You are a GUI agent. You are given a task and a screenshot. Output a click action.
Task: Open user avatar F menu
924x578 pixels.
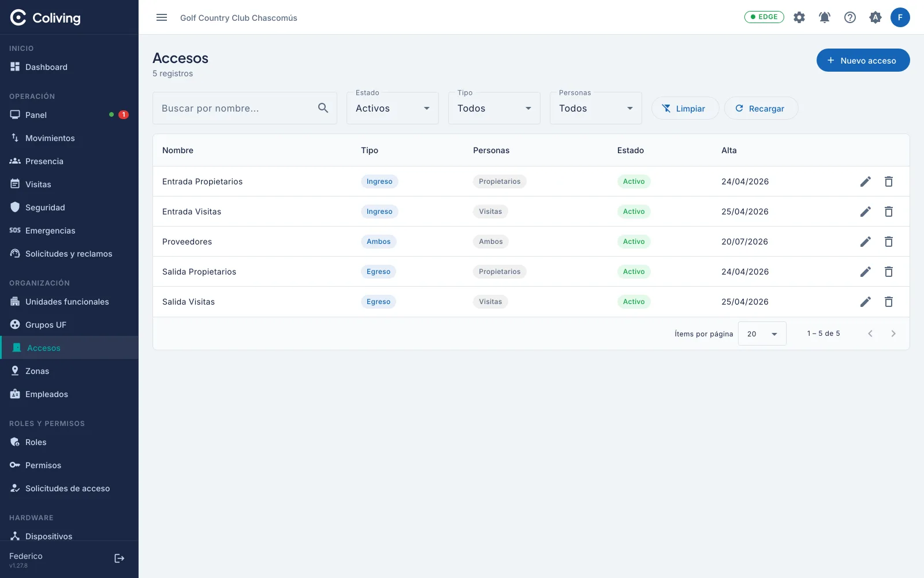900,17
